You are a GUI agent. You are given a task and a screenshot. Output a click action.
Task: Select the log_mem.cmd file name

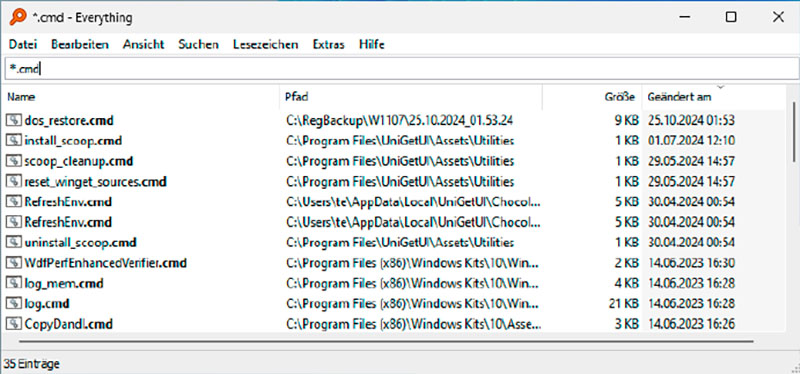(64, 283)
